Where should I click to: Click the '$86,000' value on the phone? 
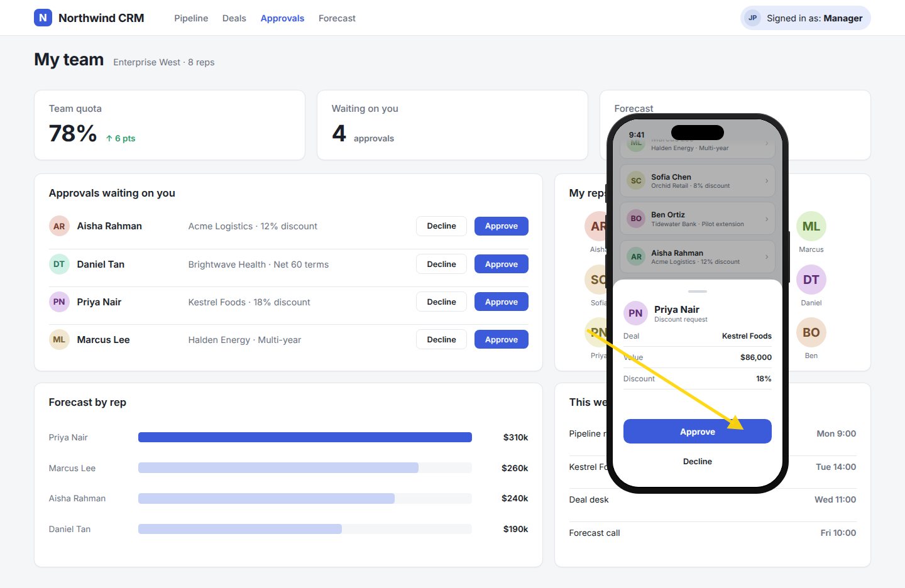click(756, 357)
